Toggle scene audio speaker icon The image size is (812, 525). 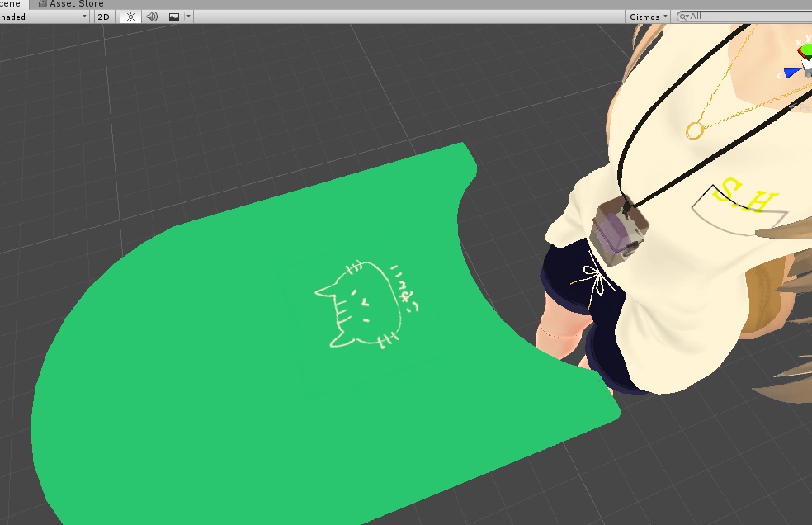[152, 17]
